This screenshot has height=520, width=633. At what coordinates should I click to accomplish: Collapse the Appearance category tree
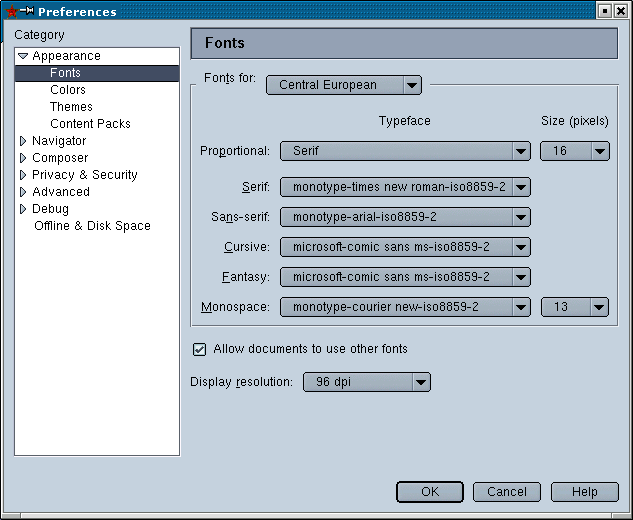[23, 57]
